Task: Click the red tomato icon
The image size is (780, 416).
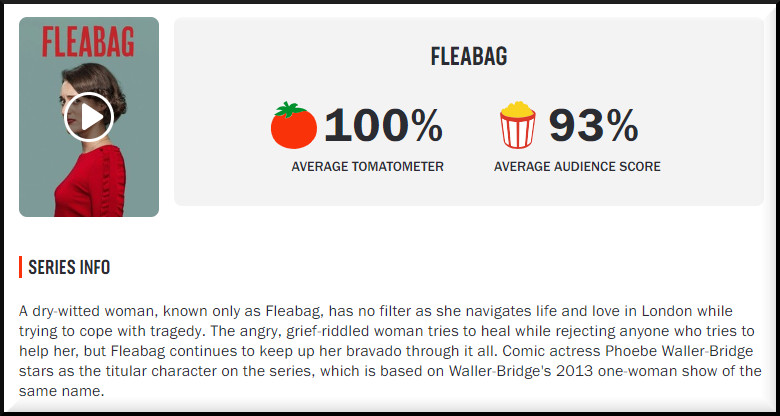Action: (294, 125)
